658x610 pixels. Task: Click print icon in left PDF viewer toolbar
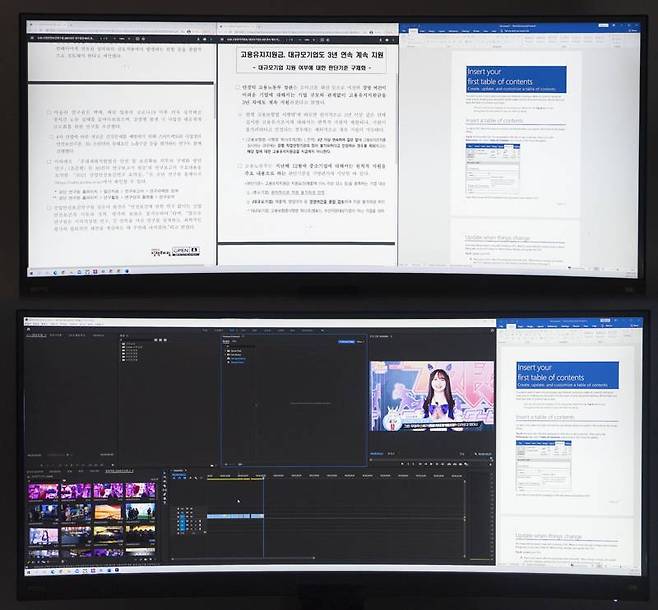tap(205, 39)
